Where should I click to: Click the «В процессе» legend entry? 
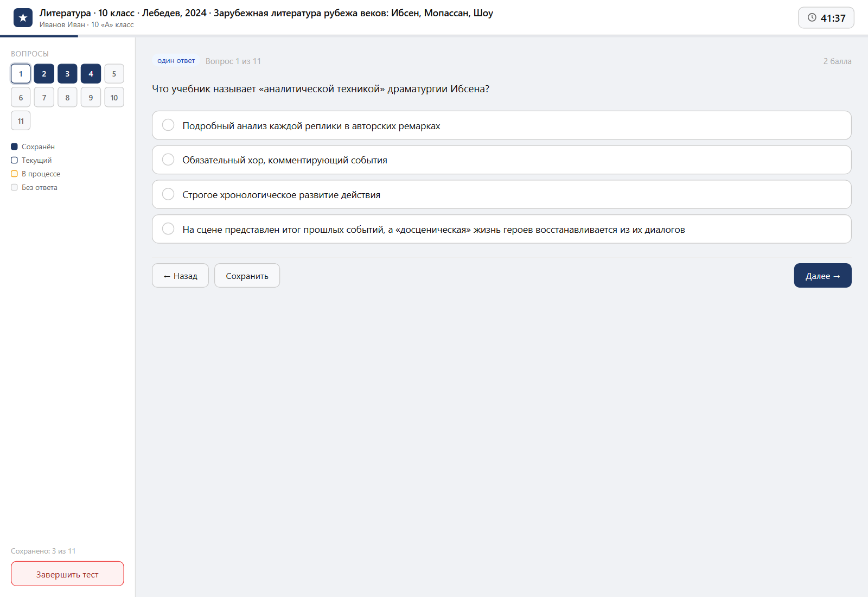(36, 174)
